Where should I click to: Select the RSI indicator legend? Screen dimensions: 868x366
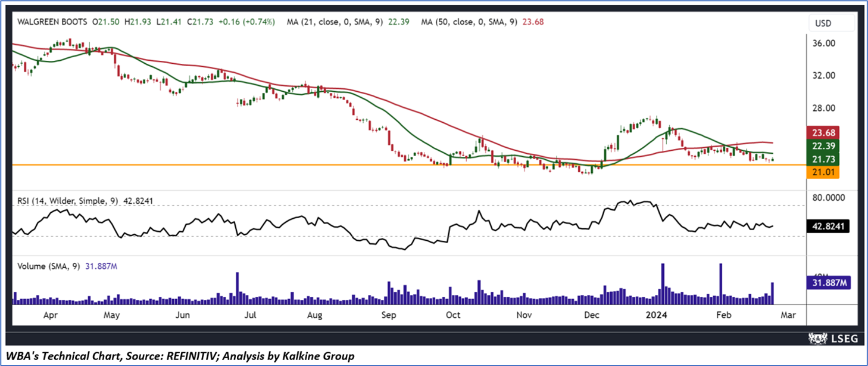coord(85,201)
